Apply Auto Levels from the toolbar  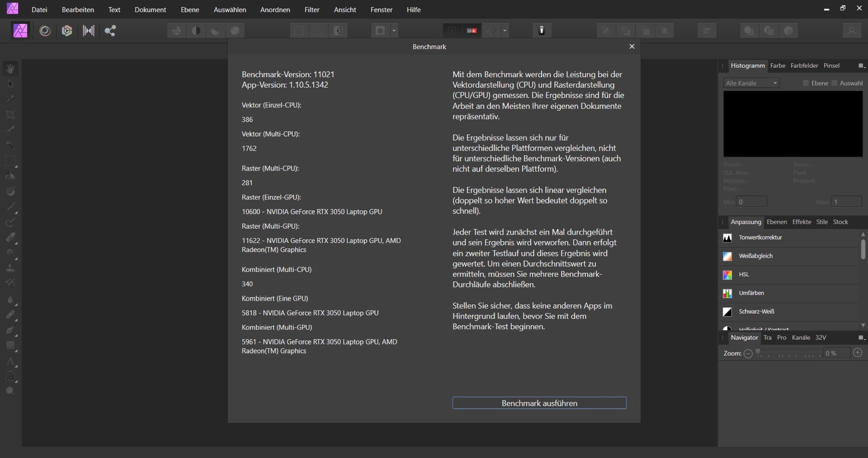click(x=176, y=31)
